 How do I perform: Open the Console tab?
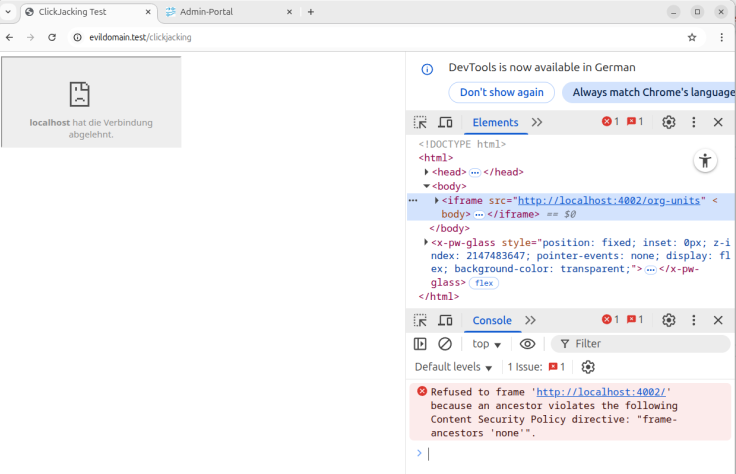pyautogui.click(x=492, y=320)
